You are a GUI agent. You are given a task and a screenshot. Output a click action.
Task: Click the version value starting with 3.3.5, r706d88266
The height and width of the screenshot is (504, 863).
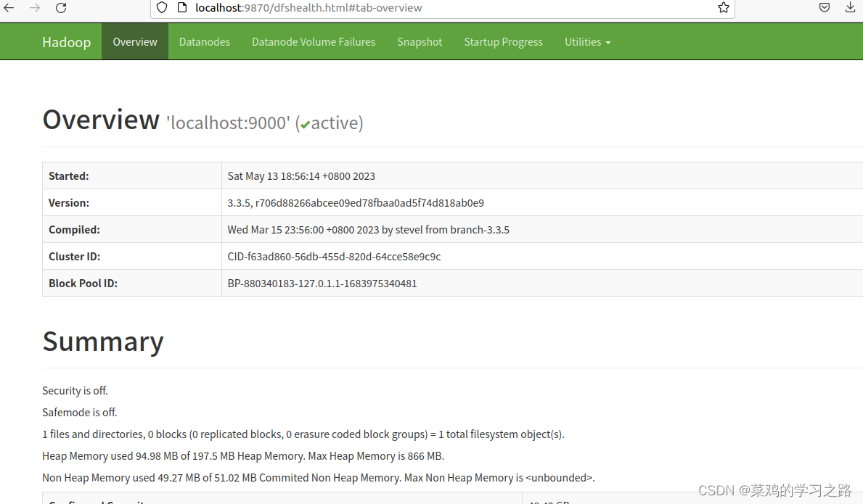(356, 203)
